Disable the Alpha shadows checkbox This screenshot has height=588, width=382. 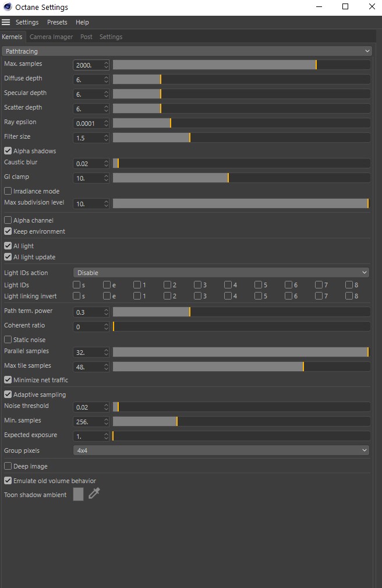click(x=8, y=151)
